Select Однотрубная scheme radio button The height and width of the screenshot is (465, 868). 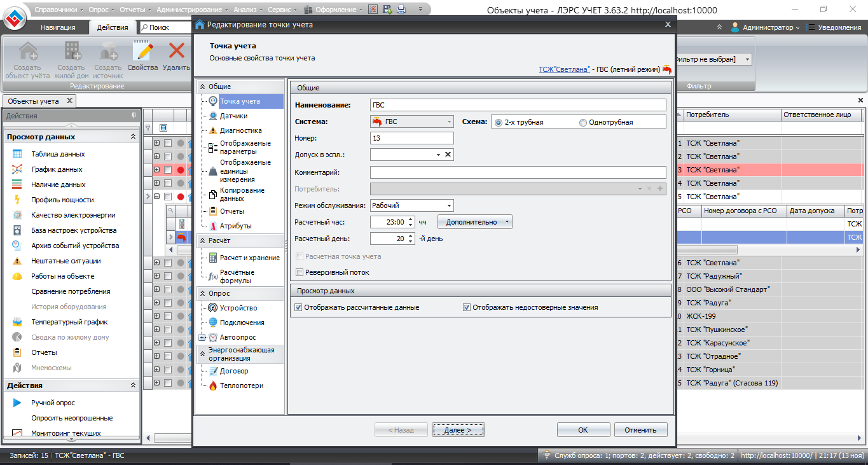pos(583,122)
